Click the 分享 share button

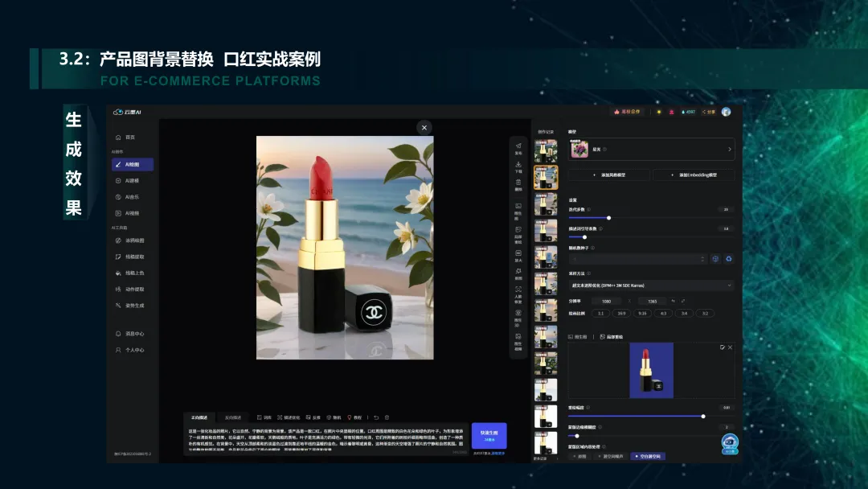(709, 112)
